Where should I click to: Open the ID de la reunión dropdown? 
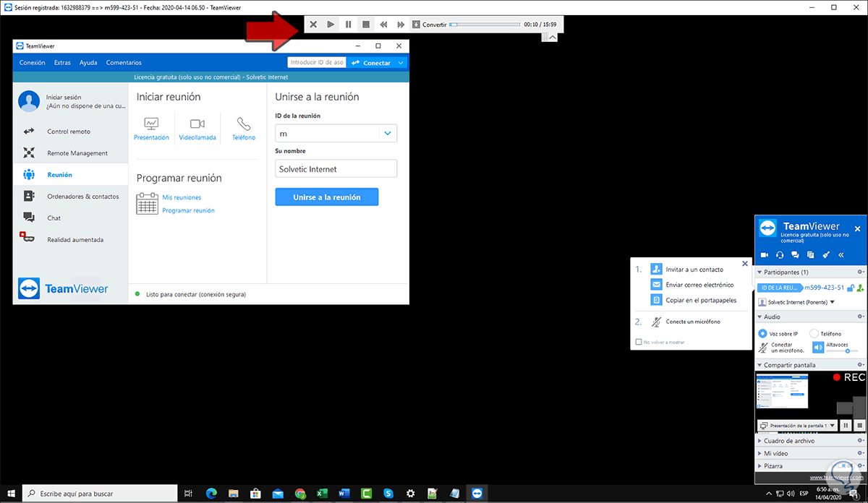click(x=388, y=134)
